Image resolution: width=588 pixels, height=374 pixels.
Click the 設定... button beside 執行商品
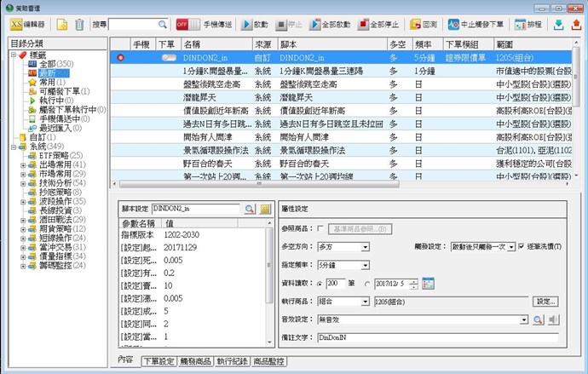(x=546, y=302)
